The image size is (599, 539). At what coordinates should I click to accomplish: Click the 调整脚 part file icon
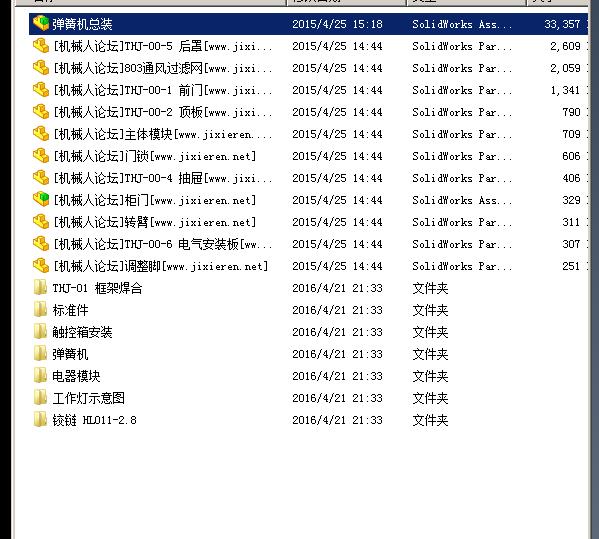pyautogui.click(x=41, y=266)
